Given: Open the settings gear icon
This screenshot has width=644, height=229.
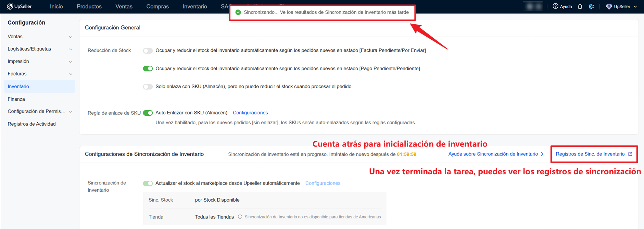Looking at the screenshot, I should pos(591,7).
